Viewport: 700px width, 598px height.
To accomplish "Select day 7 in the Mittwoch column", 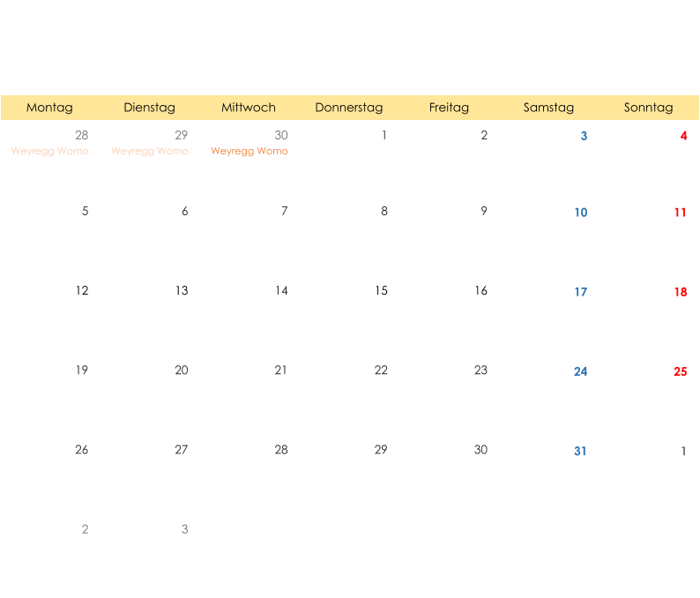I will [x=285, y=211].
